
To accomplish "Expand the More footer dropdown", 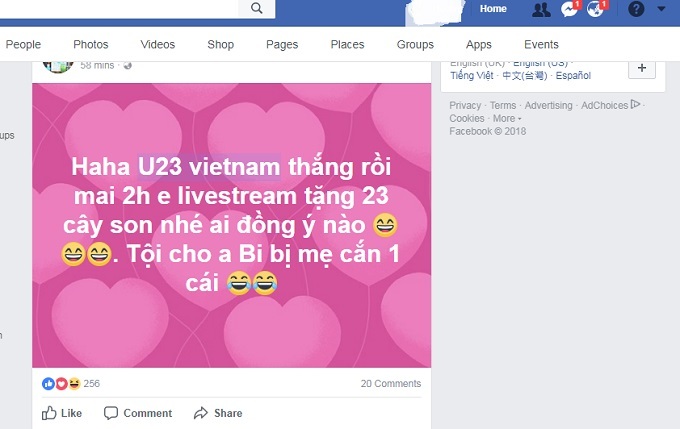I will pos(507,118).
